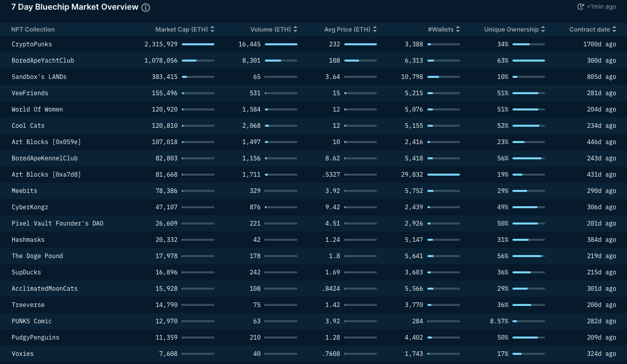Sort by Volume (ETH) arrows

[295, 30]
